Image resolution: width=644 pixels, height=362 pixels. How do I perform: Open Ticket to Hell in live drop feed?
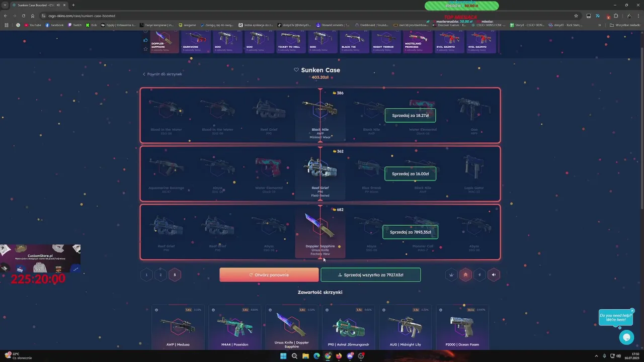290,42
